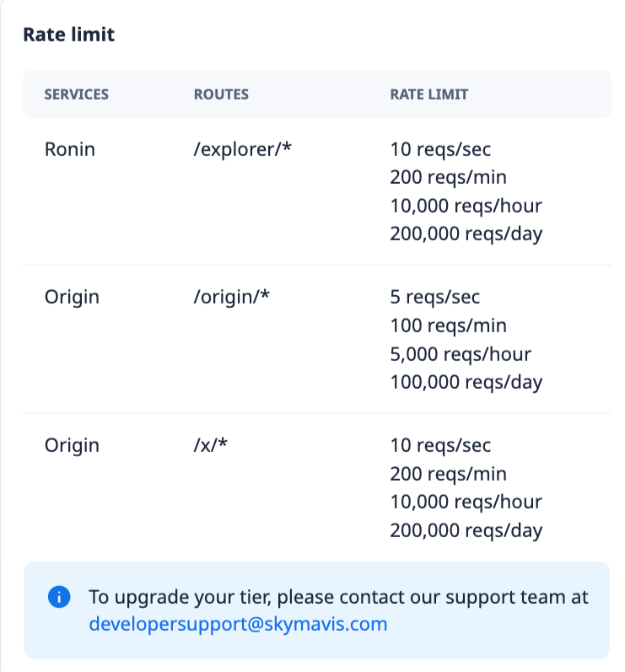Screen dimensions: 625x672
Task: Click 10,000 reqs/hour in Ronin row
Action: coord(466,206)
